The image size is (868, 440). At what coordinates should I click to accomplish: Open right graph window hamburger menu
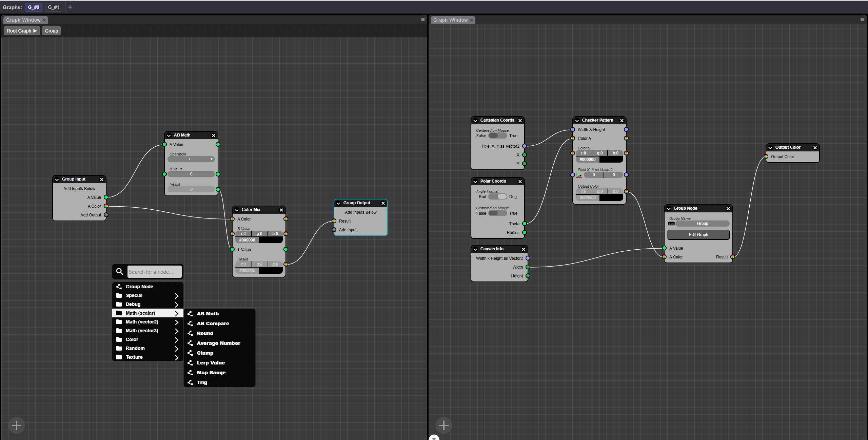[x=862, y=20]
